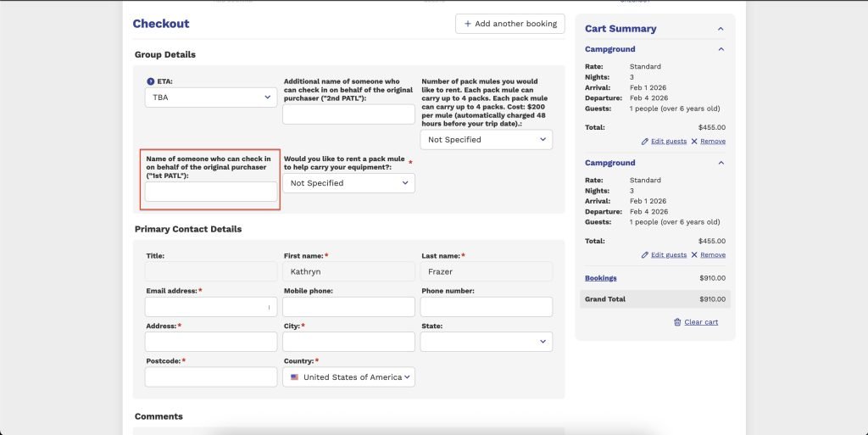The width and height of the screenshot is (868, 435).
Task: Click the second Edit guests link
Action: tap(668, 255)
